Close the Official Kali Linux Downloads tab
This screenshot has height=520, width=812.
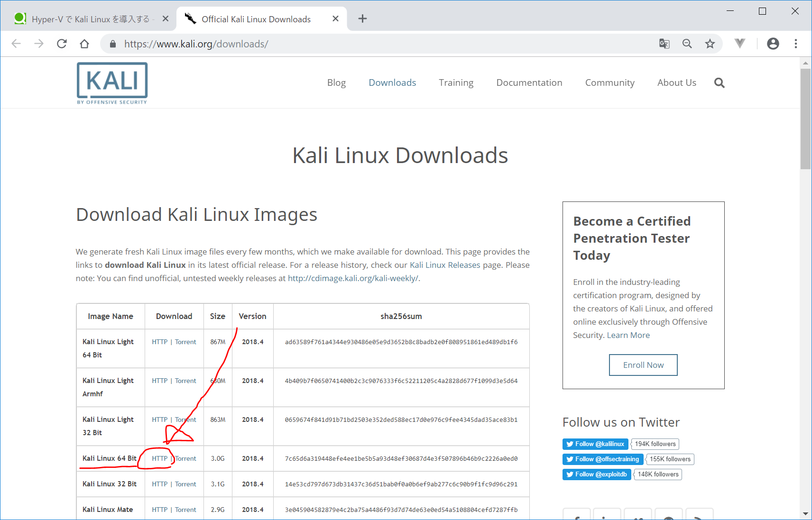335,19
